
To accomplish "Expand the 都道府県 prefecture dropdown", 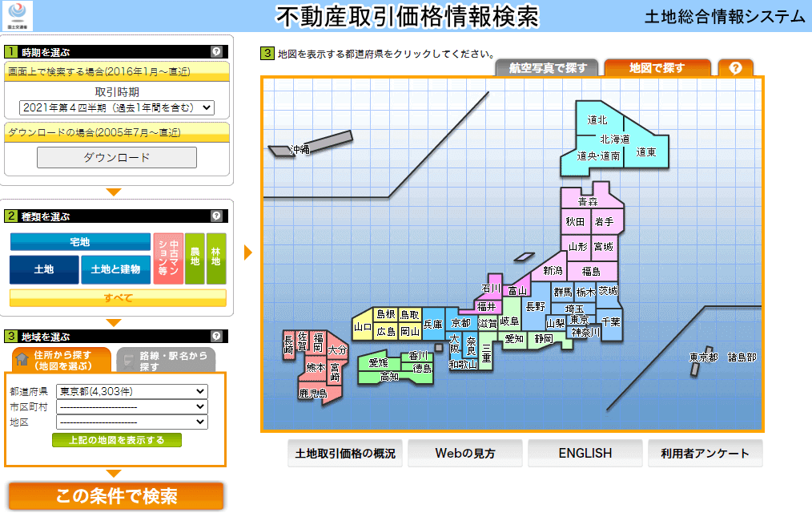I will (x=132, y=391).
